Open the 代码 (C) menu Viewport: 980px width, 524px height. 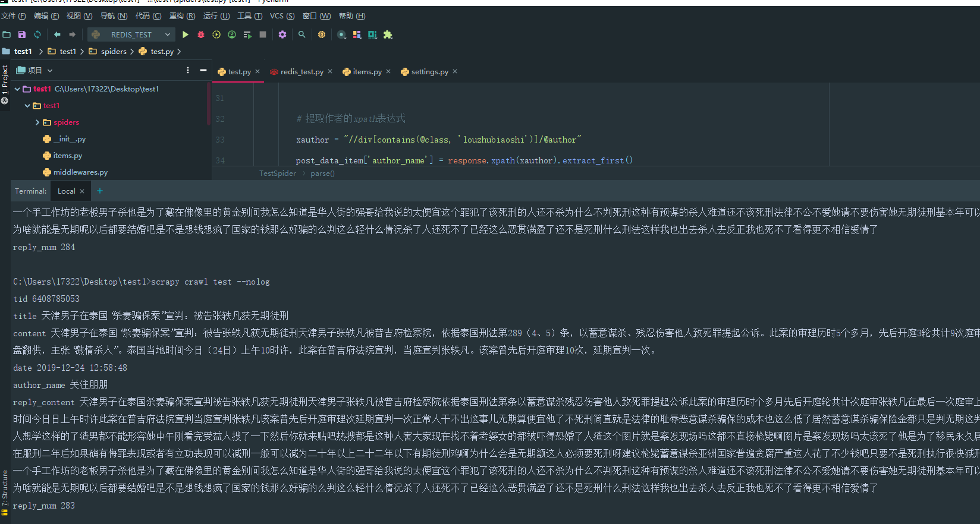[148, 16]
